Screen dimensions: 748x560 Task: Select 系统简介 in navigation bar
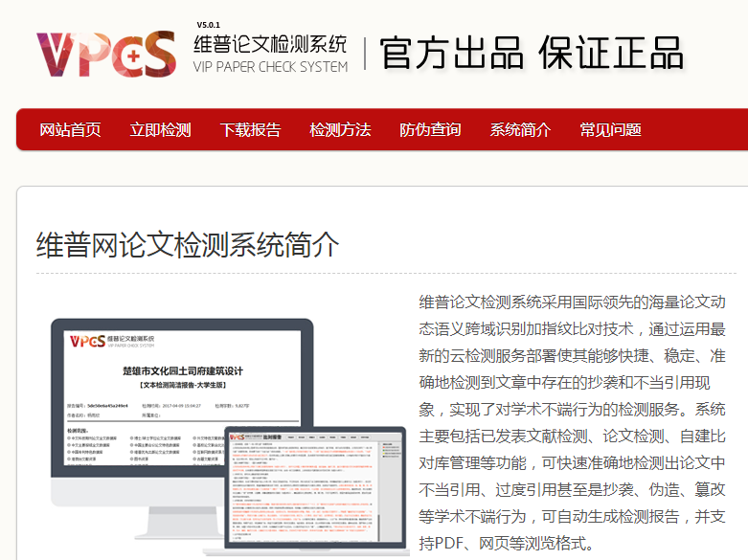pos(520,130)
